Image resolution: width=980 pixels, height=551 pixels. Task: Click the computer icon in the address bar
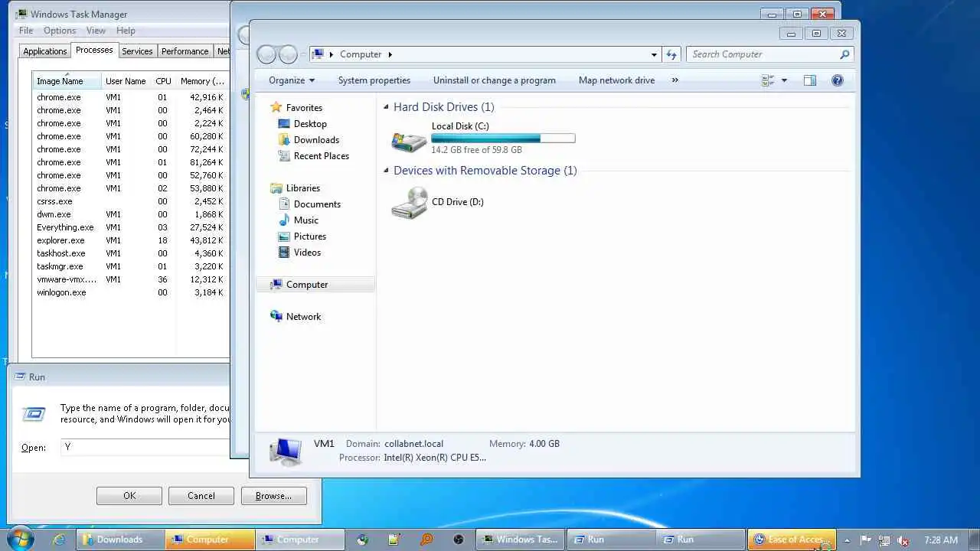[318, 54]
